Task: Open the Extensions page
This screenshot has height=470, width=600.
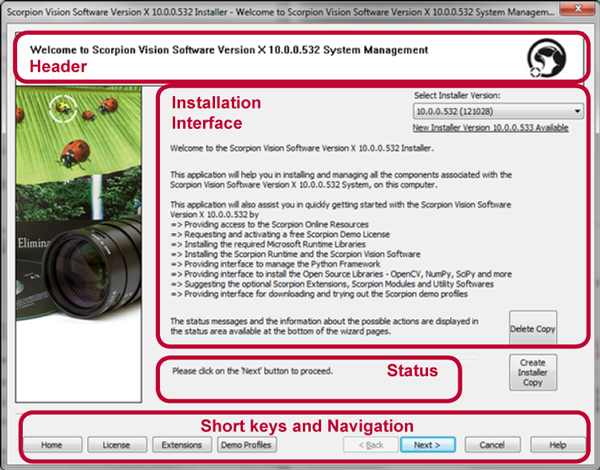Action: (182, 445)
